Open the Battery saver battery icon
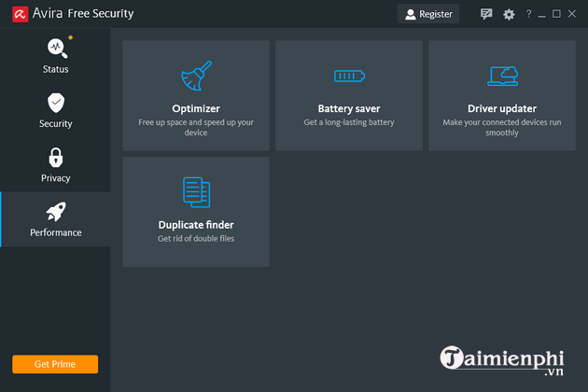588x392 pixels. pos(349,77)
